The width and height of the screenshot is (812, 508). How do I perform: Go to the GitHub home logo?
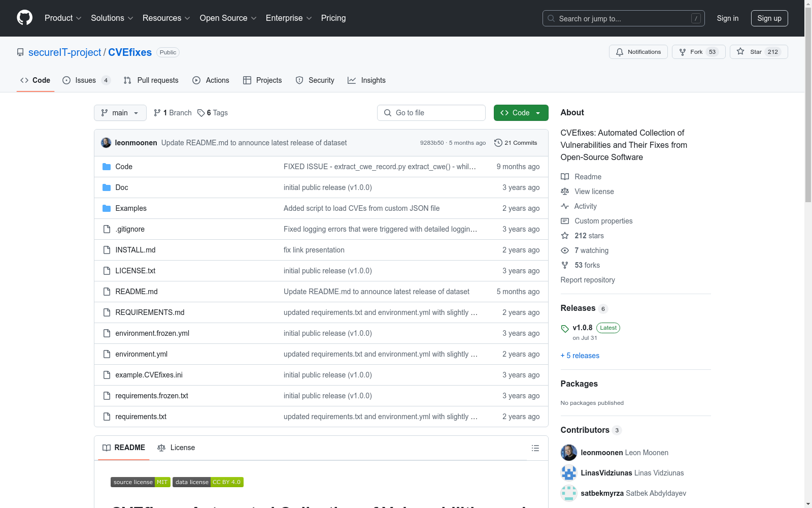coord(24,18)
